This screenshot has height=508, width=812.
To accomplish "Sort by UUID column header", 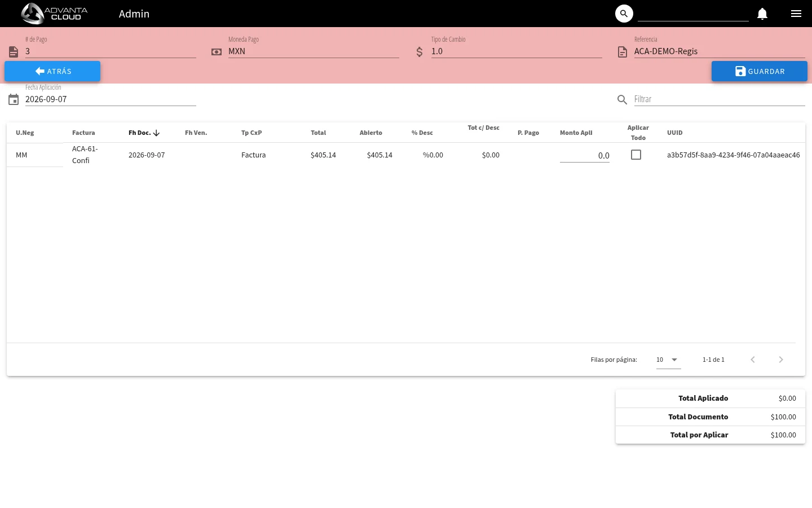I will pyautogui.click(x=675, y=133).
